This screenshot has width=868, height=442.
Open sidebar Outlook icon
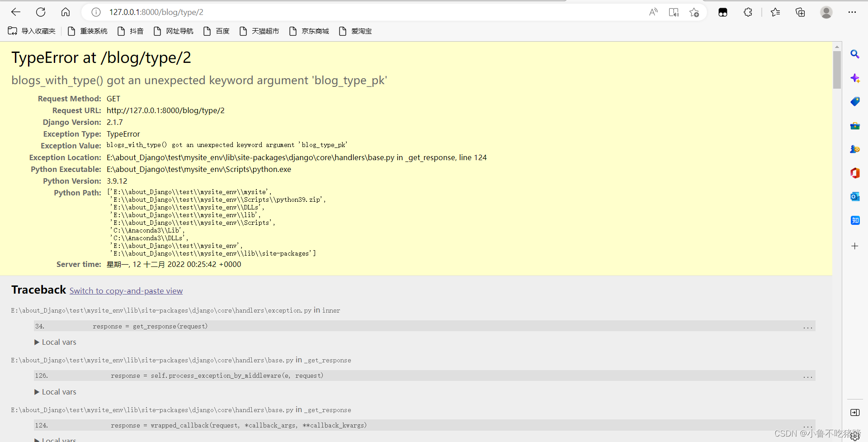(x=855, y=197)
